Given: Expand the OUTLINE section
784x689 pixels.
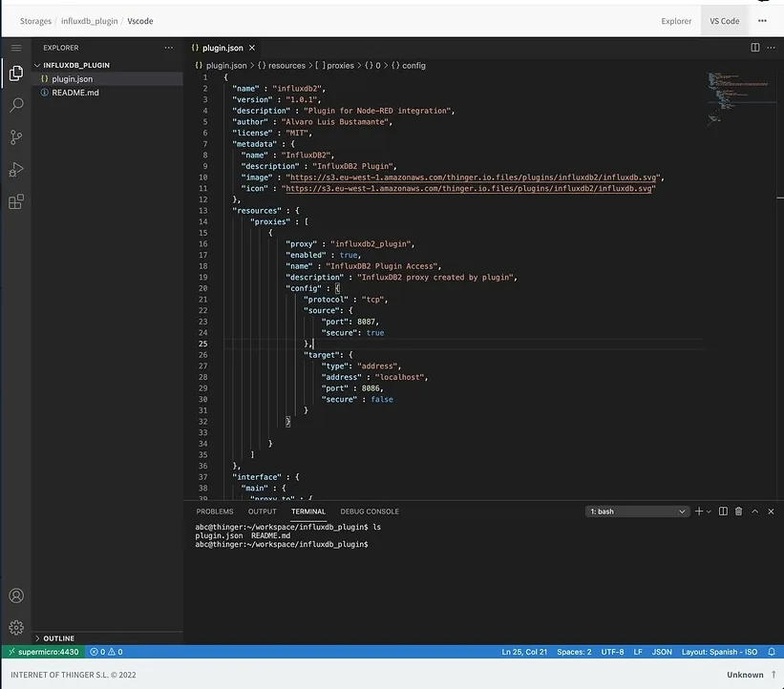Looking at the screenshot, I should point(58,638).
